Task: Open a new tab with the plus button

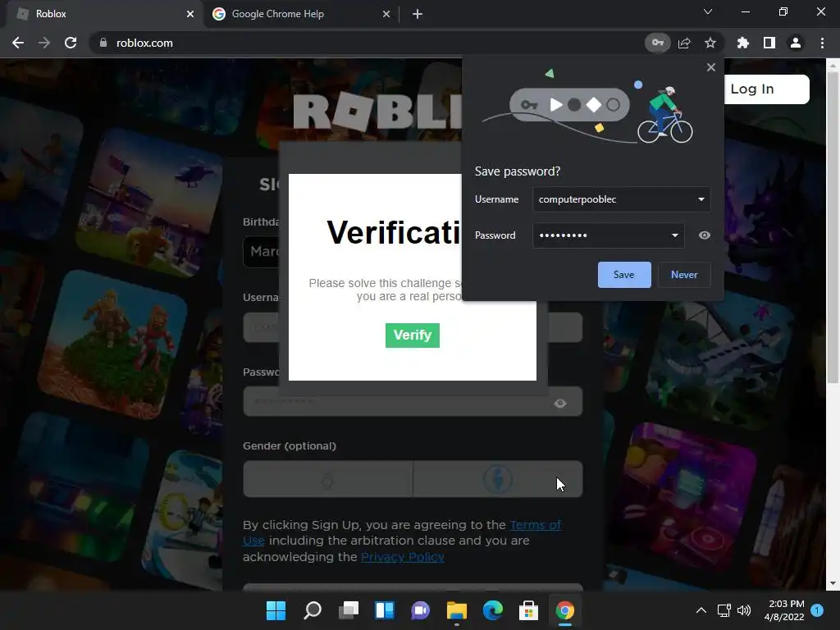Action: pos(418,14)
